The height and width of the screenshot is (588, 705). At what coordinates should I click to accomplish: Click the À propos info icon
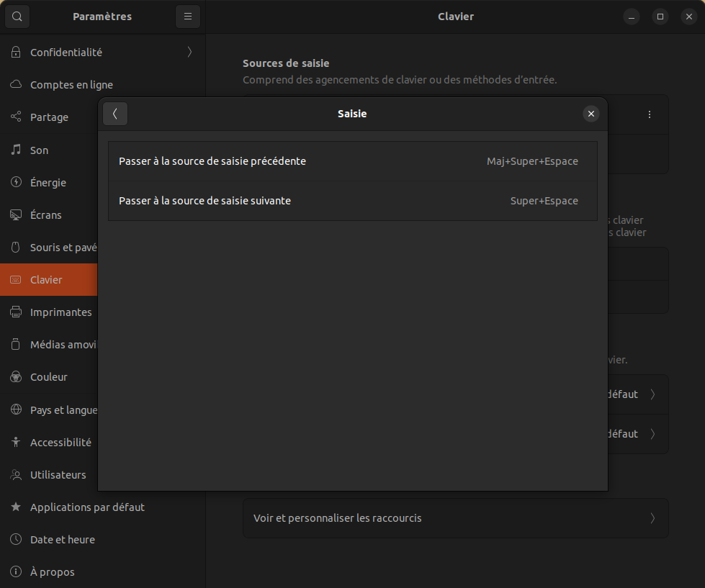coord(16,572)
